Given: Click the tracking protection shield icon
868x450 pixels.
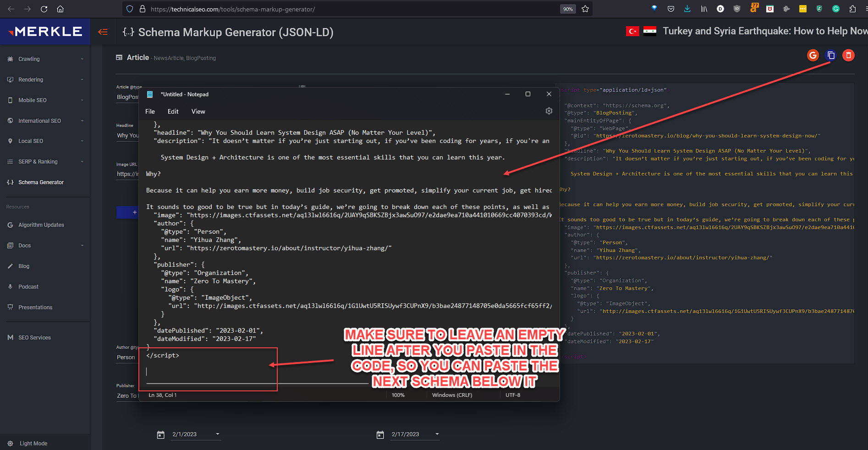Looking at the screenshot, I should coord(130,9).
